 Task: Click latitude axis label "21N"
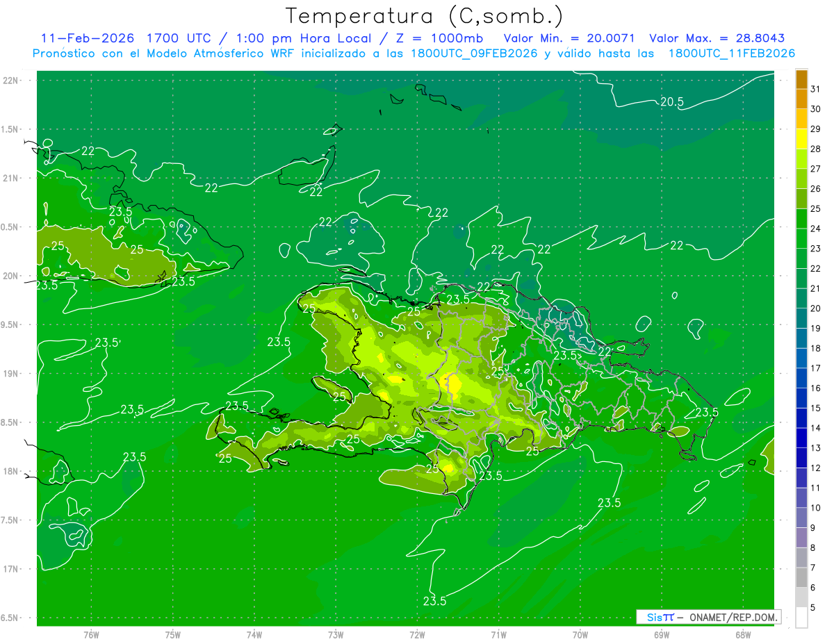pyautogui.click(x=10, y=178)
